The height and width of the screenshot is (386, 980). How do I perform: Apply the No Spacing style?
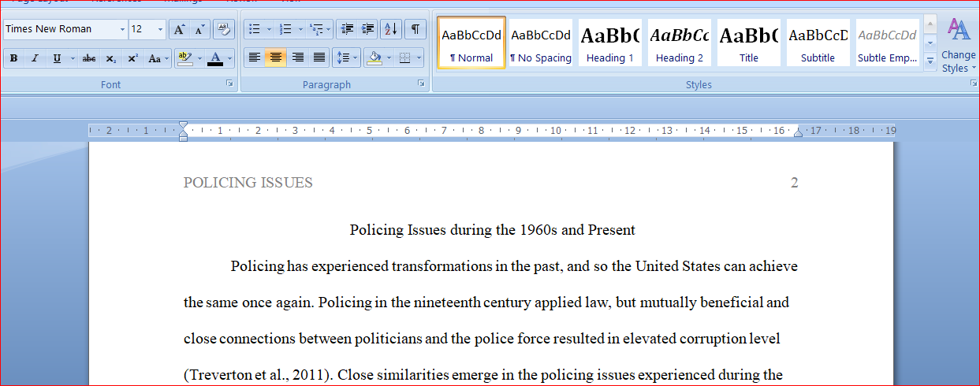[541, 43]
